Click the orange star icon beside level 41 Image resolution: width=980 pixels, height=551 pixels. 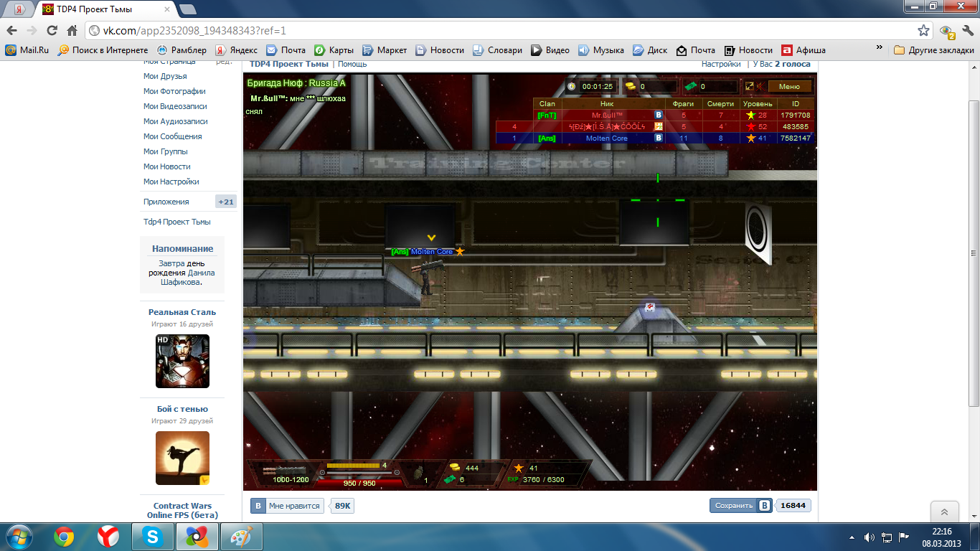pos(519,468)
